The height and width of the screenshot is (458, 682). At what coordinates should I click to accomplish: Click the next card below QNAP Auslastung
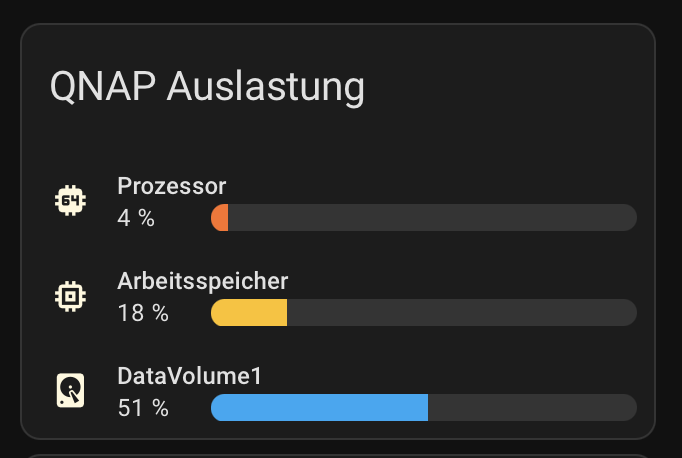(x=338, y=456)
